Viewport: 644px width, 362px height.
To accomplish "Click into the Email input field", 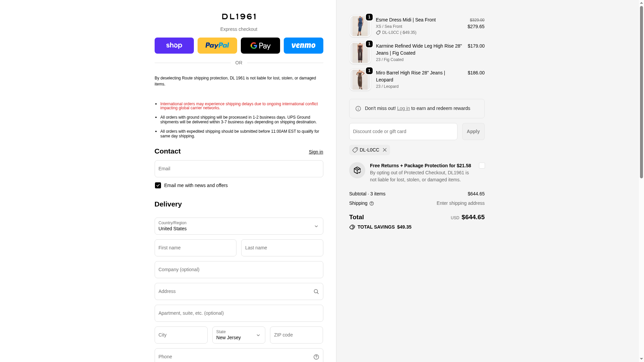I will click(x=239, y=169).
